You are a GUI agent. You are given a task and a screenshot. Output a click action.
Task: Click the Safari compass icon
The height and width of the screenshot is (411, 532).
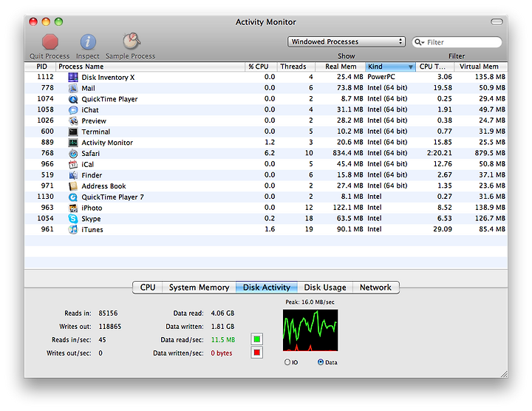coord(73,154)
